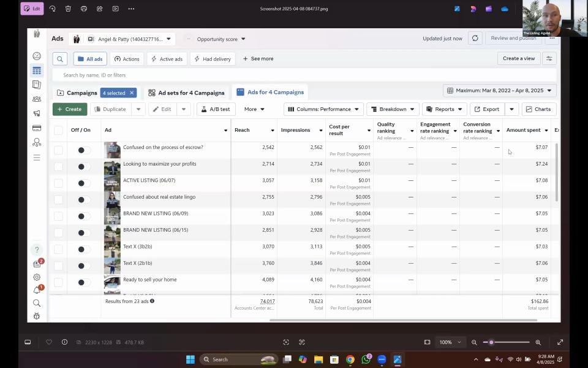Open the All tools hamburger menu in sidebar
Image resolution: width=588 pixels, height=368 pixels.
(37, 158)
